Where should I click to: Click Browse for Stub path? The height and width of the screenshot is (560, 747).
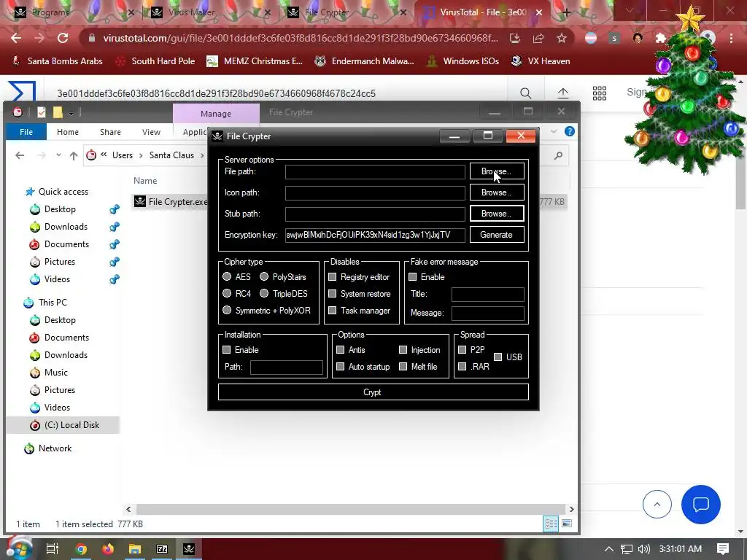tap(496, 214)
